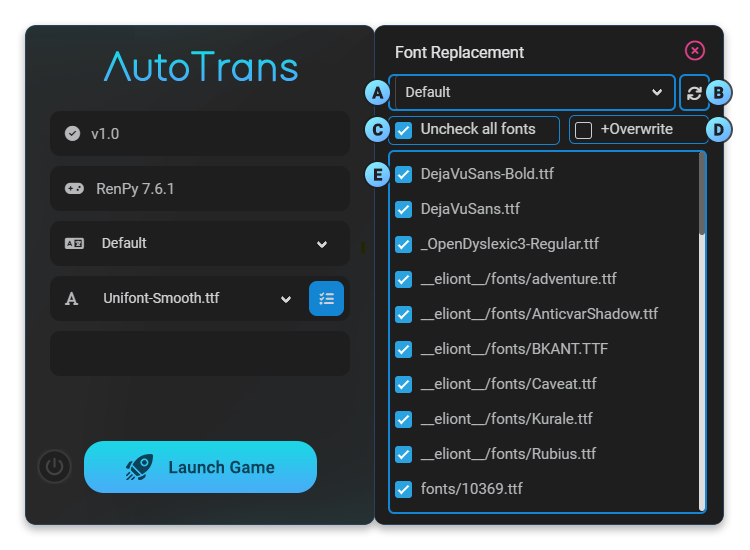Toggle the Uncheck all fonts checkbox

point(404,130)
